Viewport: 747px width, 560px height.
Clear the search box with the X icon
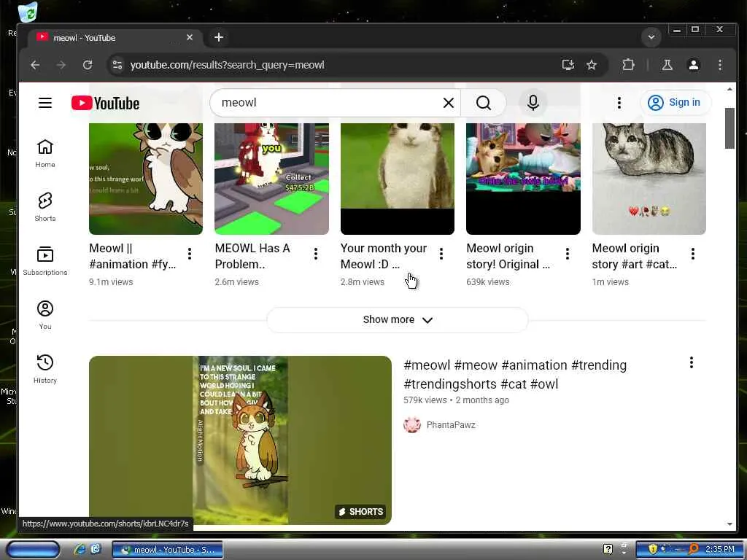[x=449, y=103]
